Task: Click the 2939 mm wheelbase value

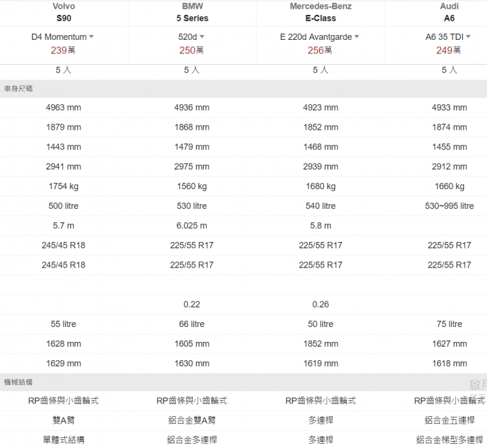Action: click(321, 167)
